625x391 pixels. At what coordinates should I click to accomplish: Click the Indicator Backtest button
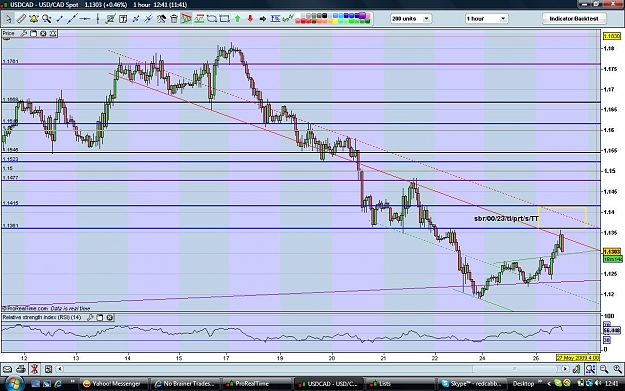[x=574, y=19]
